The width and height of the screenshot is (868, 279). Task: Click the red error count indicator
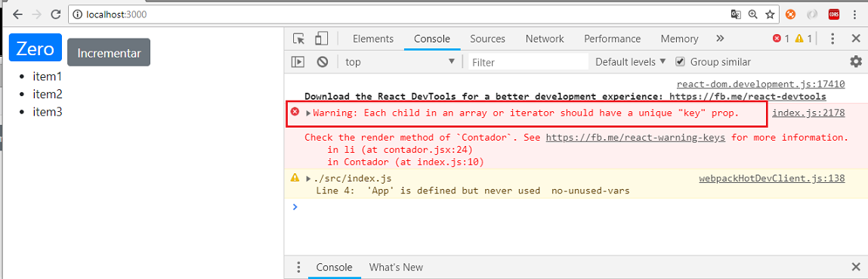pyautogui.click(x=781, y=39)
